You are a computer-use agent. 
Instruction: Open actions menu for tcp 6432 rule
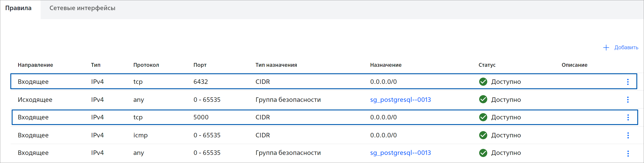pyautogui.click(x=628, y=82)
